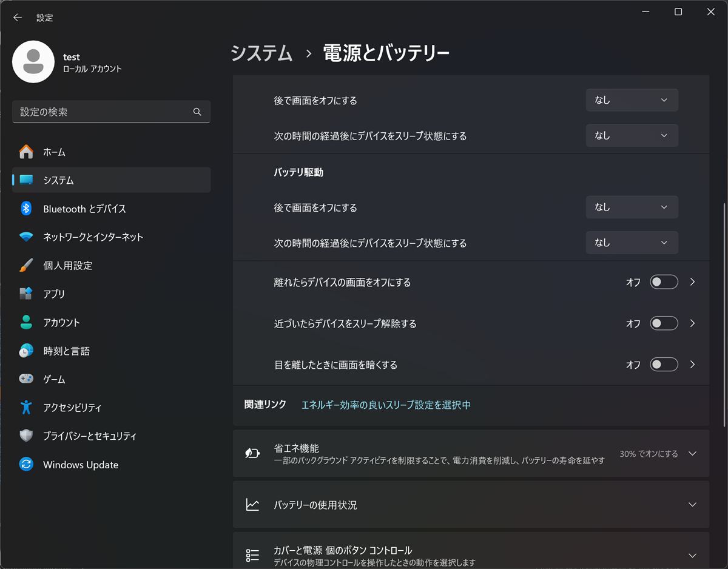Click the lid and power button controls icon

(x=252, y=555)
